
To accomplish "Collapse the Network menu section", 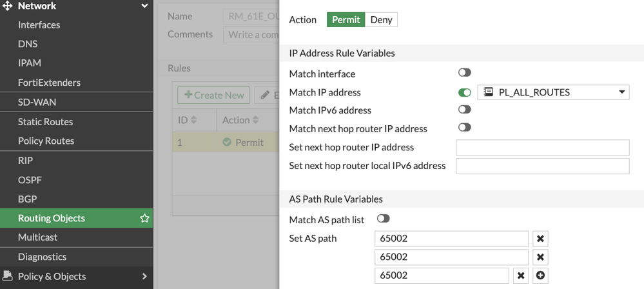I will 144,6.
